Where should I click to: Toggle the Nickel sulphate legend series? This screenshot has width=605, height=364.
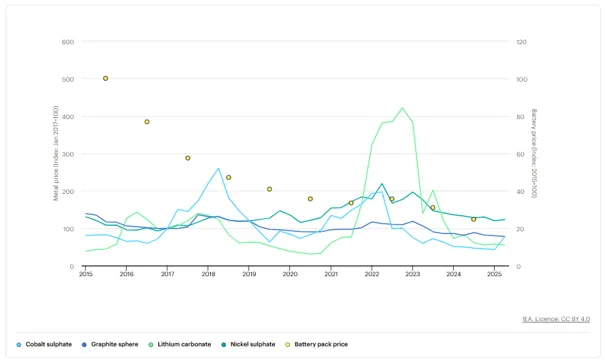pos(248,344)
